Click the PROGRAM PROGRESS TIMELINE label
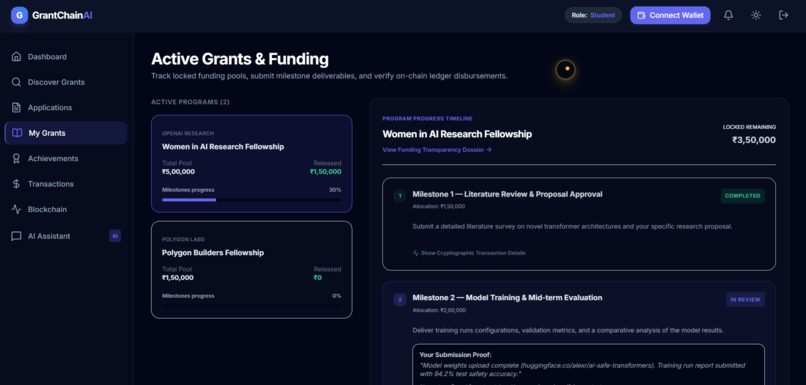The image size is (806, 385). (x=427, y=119)
